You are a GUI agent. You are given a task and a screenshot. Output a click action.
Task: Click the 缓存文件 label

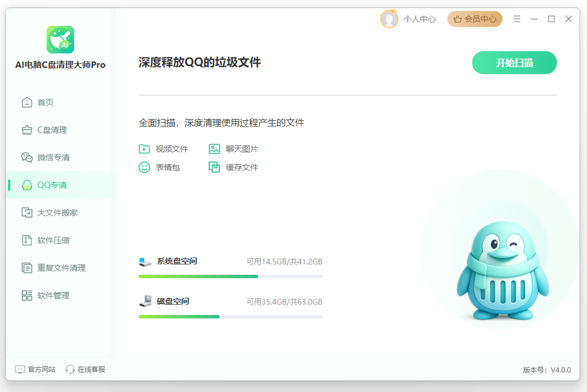click(x=242, y=167)
